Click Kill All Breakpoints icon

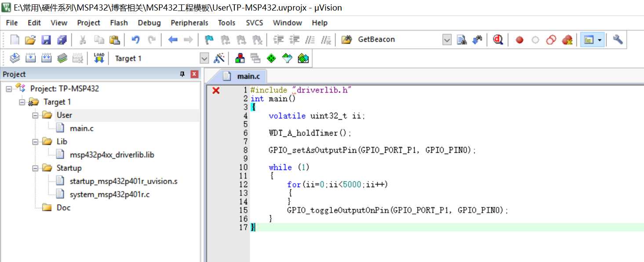point(567,40)
